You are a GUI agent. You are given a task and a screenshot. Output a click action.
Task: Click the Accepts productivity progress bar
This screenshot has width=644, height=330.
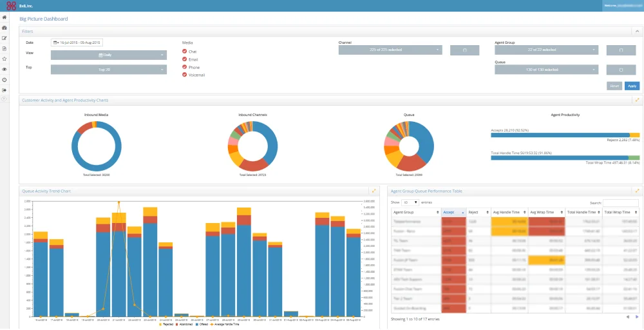tap(565, 135)
